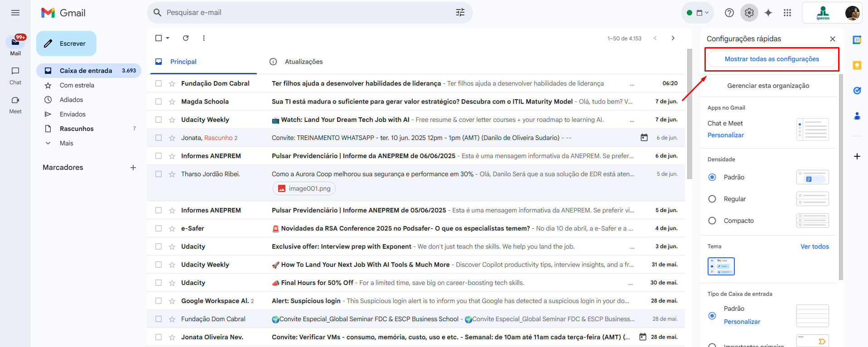
Task: Go to older messages arrow
Action: (673, 38)
